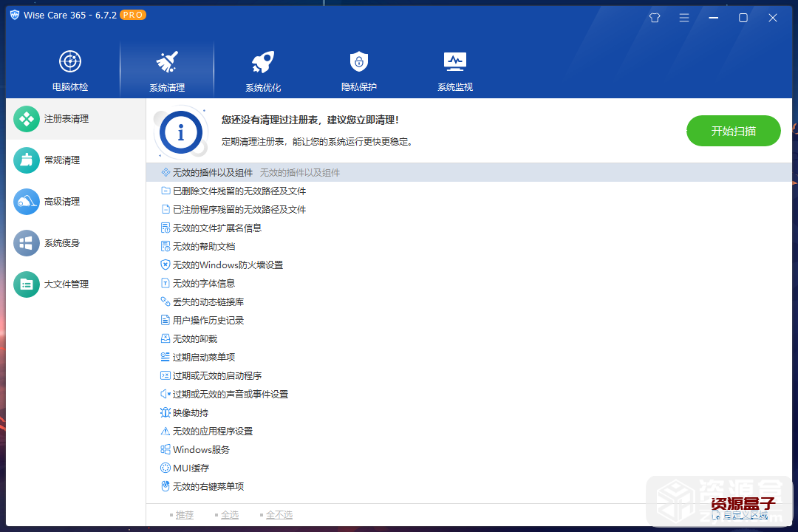Apply the 推荐 recommended selection
Viewport: 798px width, 532px height.
[x=184, y=514]
